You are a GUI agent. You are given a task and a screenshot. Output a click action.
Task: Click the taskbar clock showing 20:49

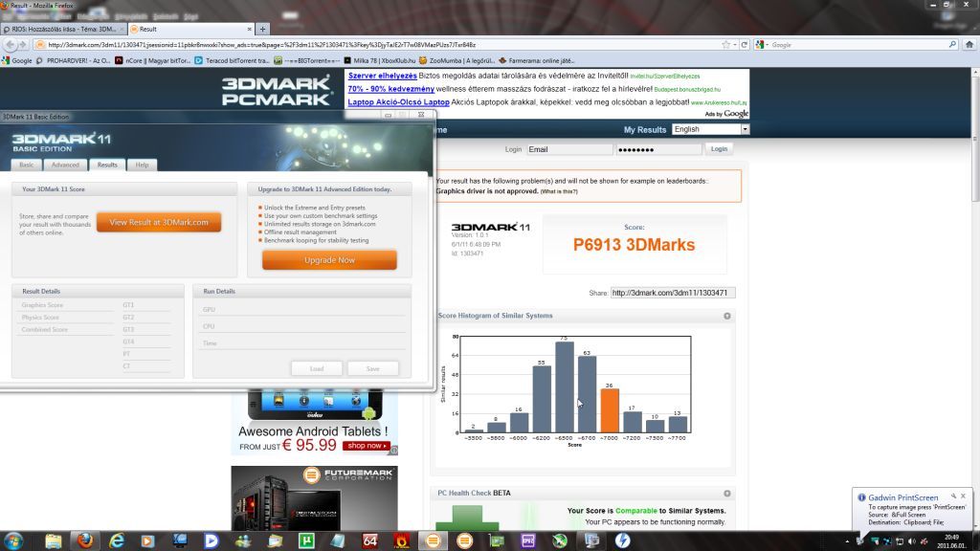(x=950, y=541)
